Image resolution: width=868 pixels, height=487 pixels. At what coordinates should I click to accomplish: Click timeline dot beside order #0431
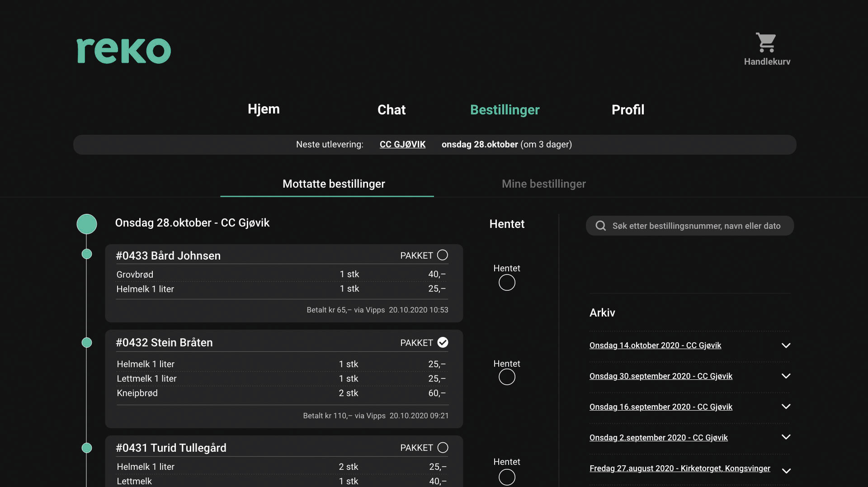click(x=87, y=448)
